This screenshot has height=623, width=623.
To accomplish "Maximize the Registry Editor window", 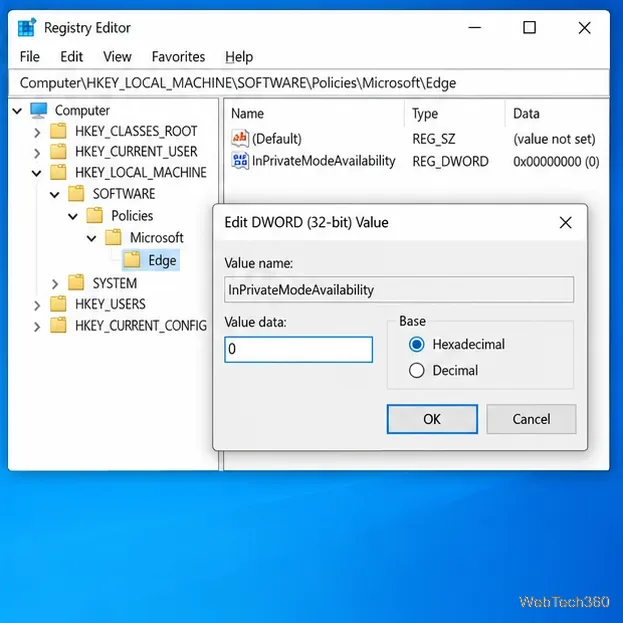I will (529, 28).
